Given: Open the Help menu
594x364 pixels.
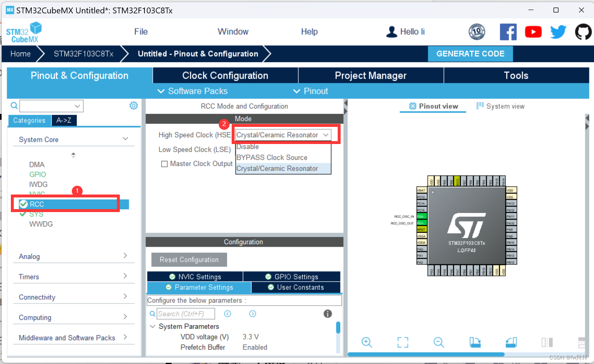Looking at the screenshot, I should [309, 32].
